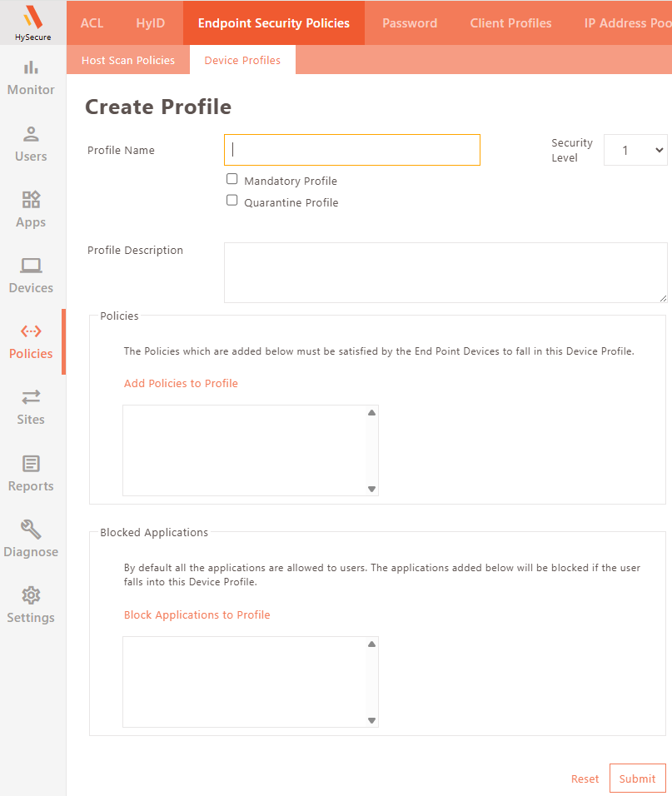Open the Reports sidebar icon
The width and height of the screenshot is (672, 796).
(x=31, y=464)
